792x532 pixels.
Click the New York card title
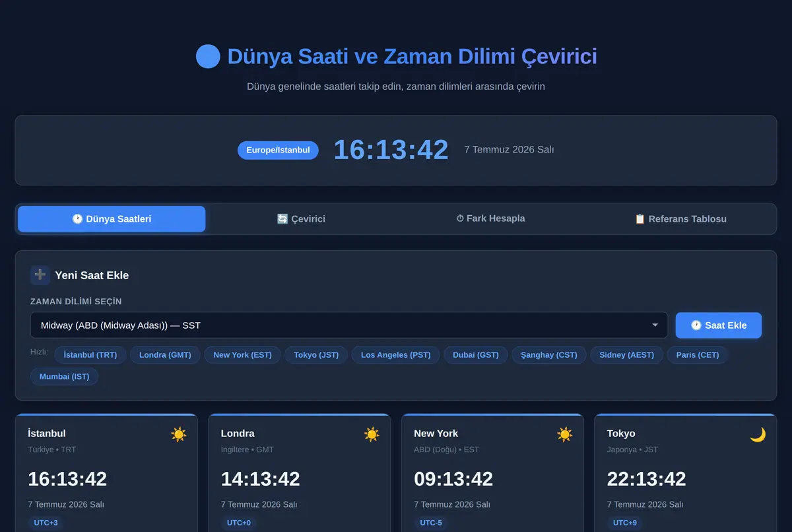436,434
